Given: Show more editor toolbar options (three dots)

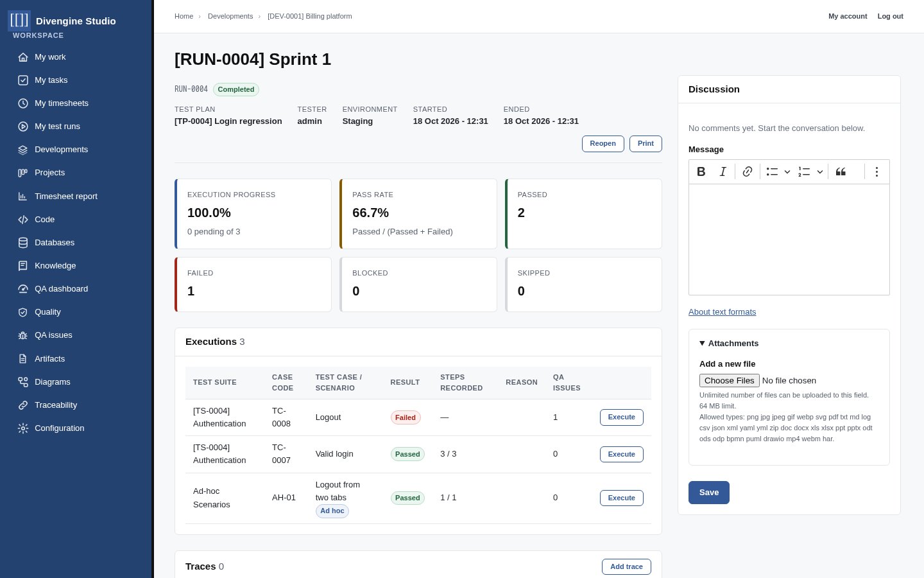Looking at the screenshot, I should pos(877,171).
